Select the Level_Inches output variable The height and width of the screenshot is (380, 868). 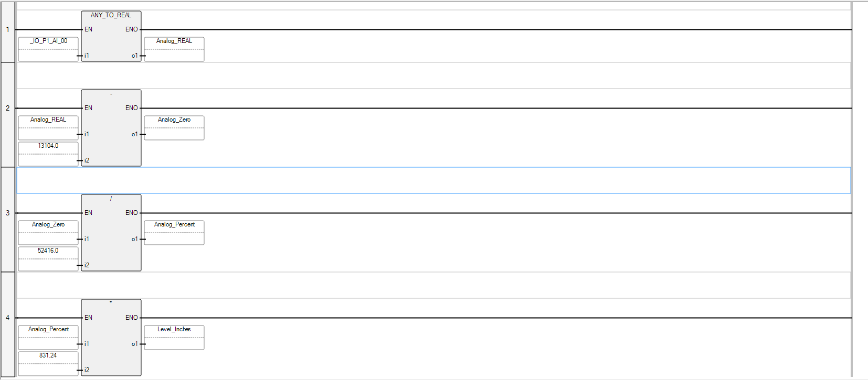pos(174,337)
